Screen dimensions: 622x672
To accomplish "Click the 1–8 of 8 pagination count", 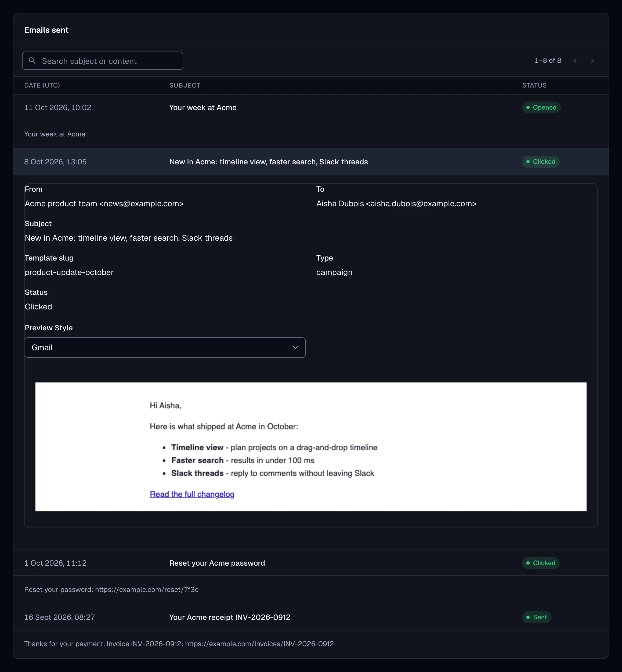I will point(548,61).
